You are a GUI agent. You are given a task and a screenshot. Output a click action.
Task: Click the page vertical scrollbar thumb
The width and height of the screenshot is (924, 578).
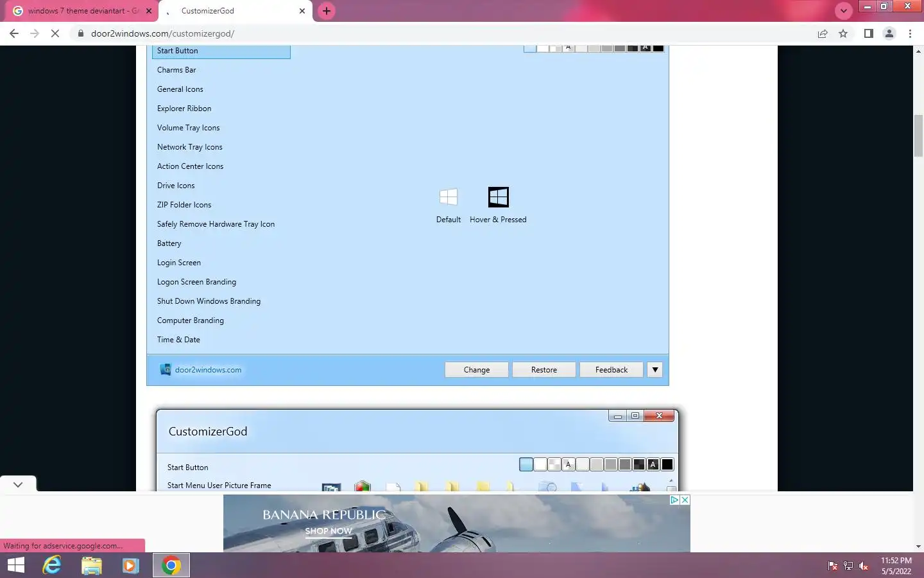click(918, 136)
